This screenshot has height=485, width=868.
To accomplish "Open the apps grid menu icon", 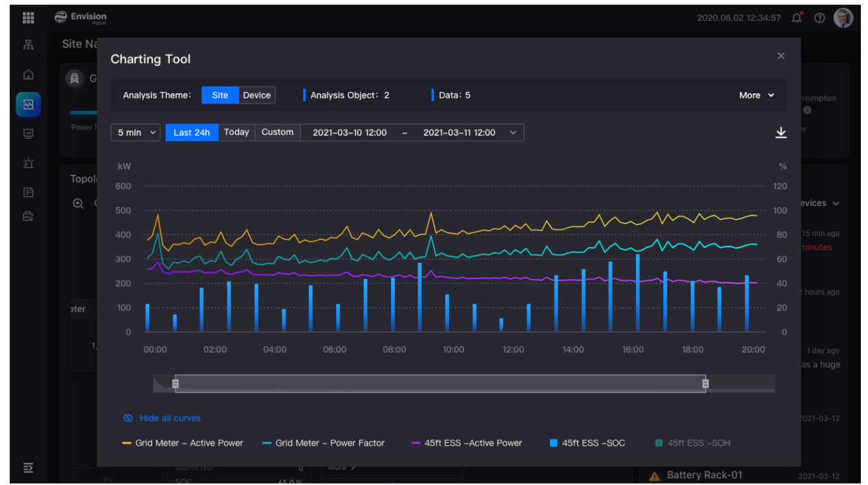I will (x=28, y=18).
